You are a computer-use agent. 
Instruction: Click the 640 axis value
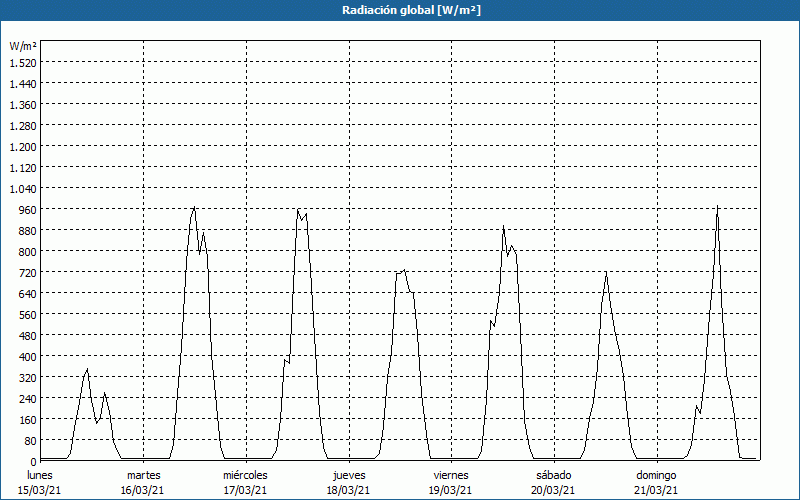(x=28, y=293)
